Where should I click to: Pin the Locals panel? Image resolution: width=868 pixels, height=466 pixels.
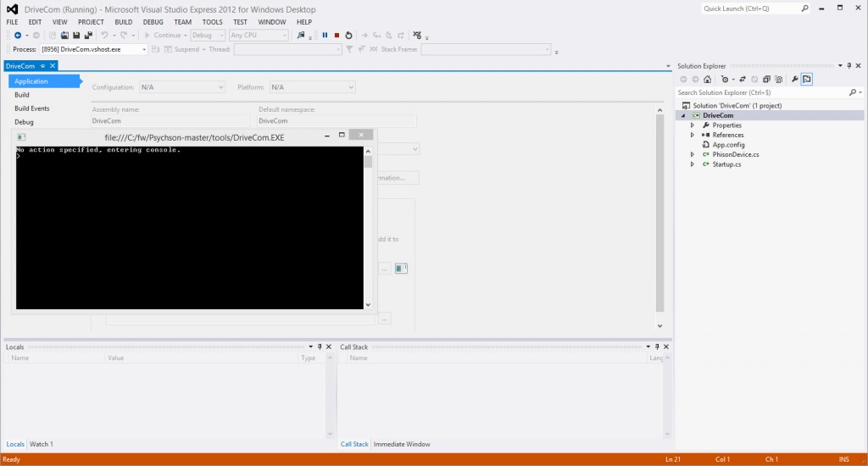[320, 347]
